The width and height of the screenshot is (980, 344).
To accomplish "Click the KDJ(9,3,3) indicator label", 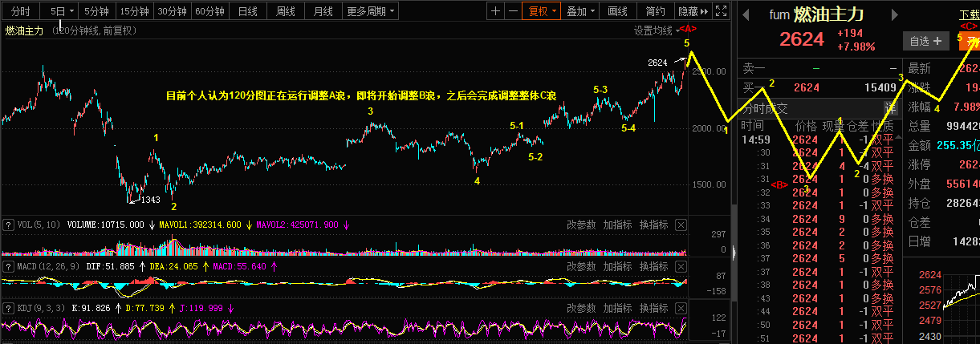I will [42, 308].
